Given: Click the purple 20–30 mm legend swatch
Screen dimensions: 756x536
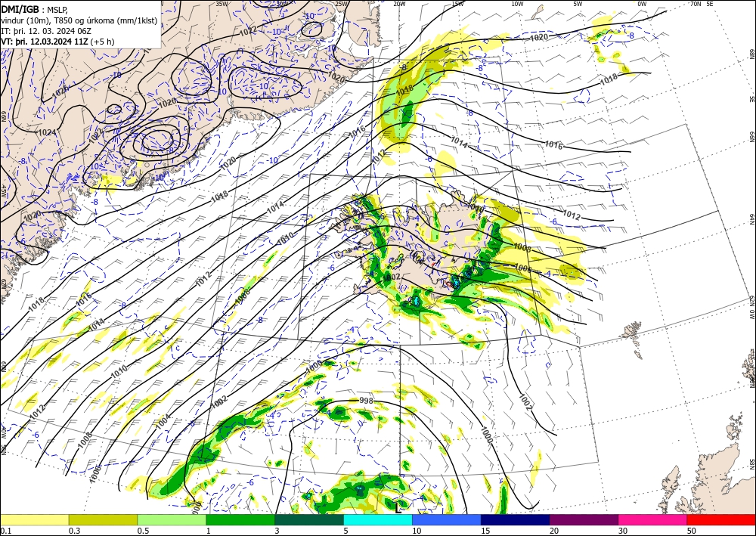Looking at the screenshot, I should coord(584,519).
